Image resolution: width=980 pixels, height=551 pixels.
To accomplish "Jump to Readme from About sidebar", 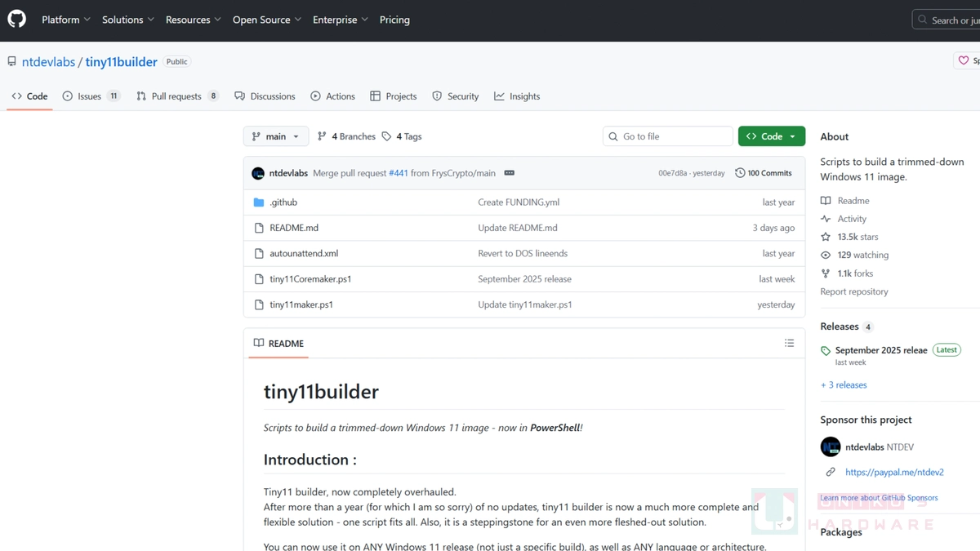I will click(845, 201).
